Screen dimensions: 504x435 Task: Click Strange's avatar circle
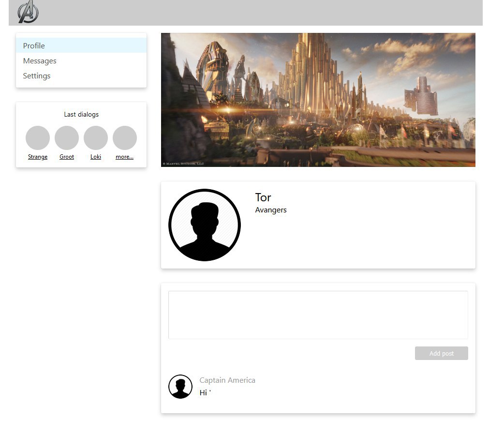38,138
